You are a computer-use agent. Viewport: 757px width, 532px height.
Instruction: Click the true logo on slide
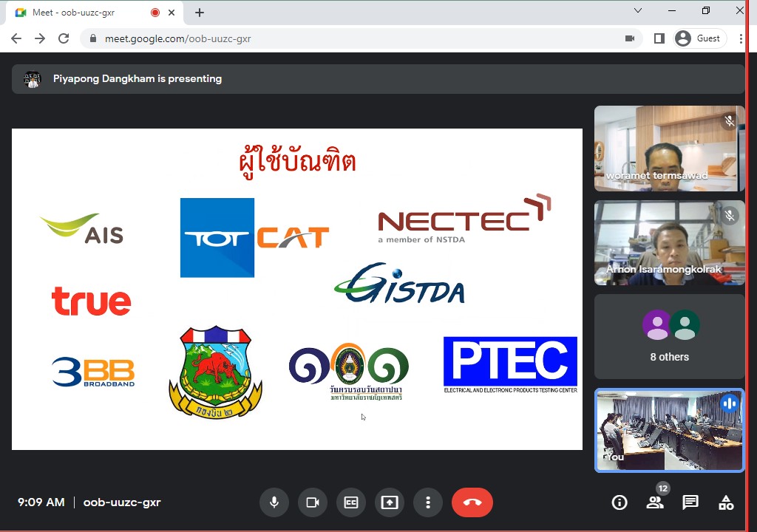tap(91, 301)
